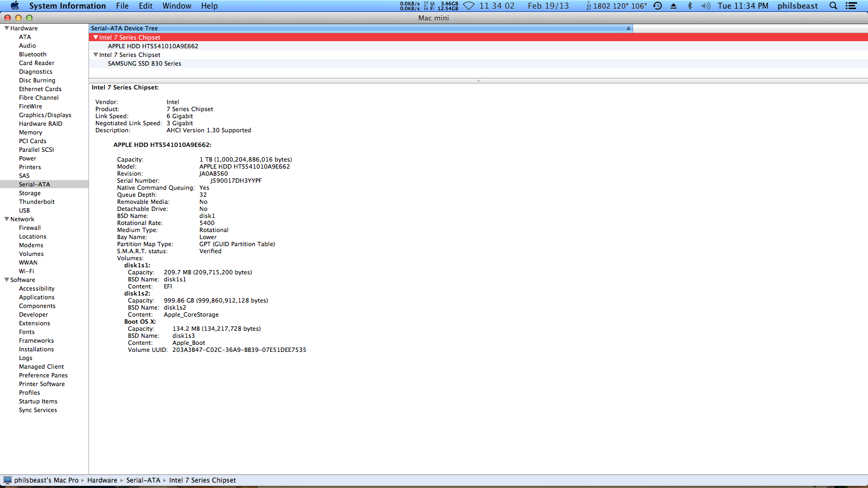Click the Bluetooth menu bar icon
This screenshot has width=868, height=488.
[690, 5]
